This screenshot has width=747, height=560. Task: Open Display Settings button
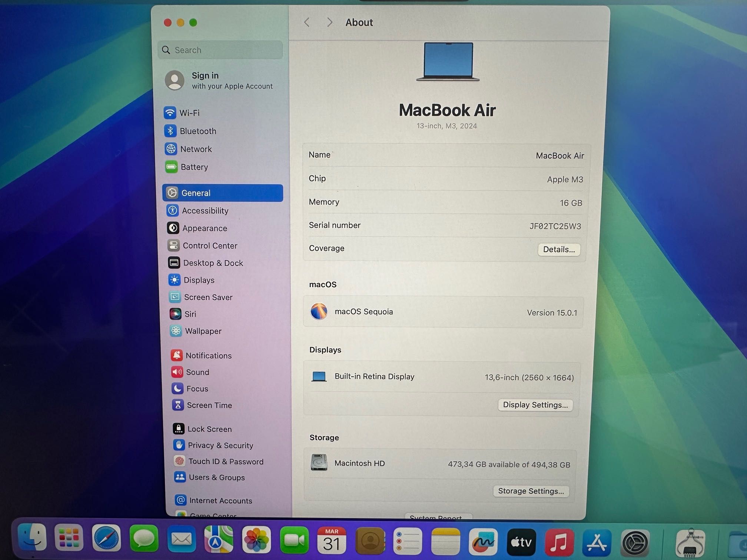[535, 405]
